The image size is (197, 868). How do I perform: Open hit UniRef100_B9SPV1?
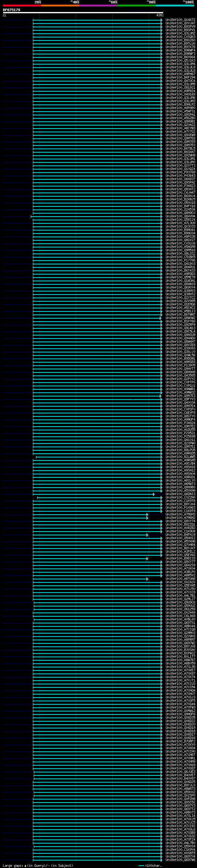tap(180, 30)
